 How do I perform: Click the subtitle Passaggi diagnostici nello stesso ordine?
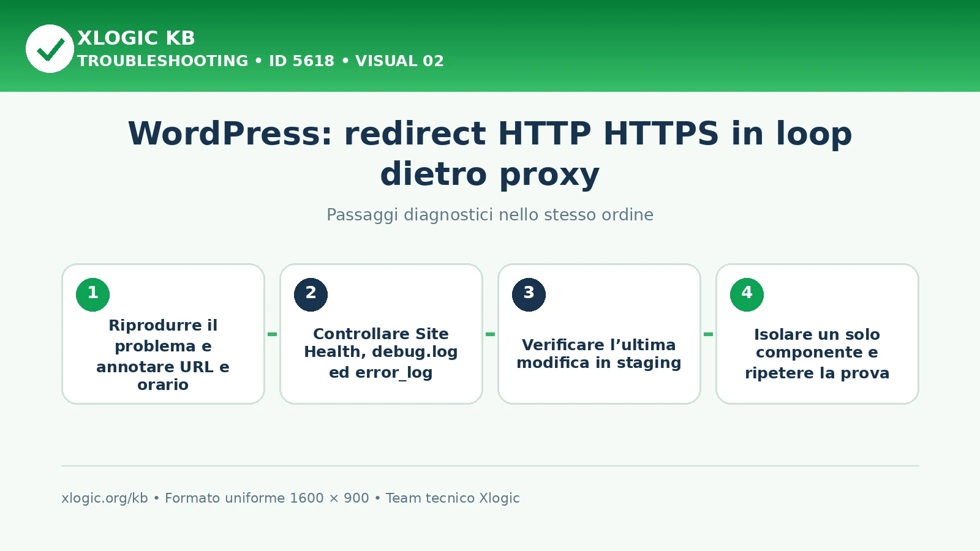point(490,215)
